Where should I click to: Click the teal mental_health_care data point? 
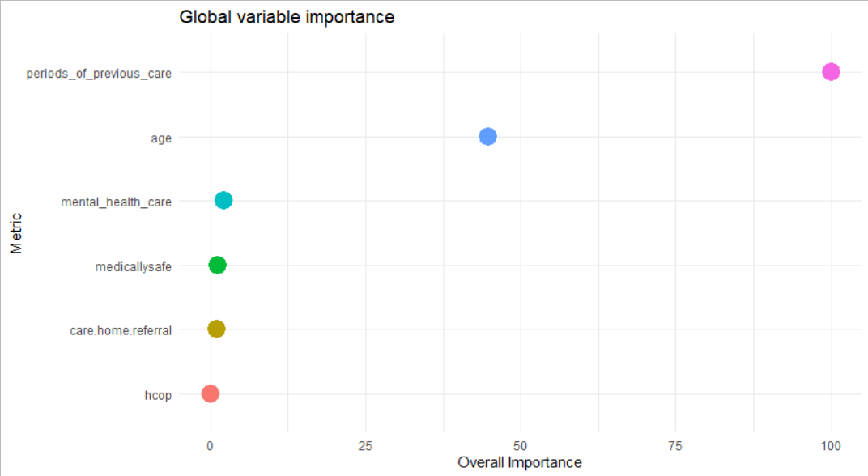[223, 201]
